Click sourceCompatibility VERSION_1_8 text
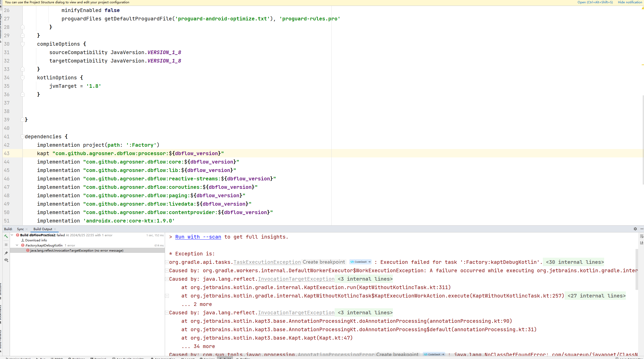644x359 pixels. click(115, 52)
